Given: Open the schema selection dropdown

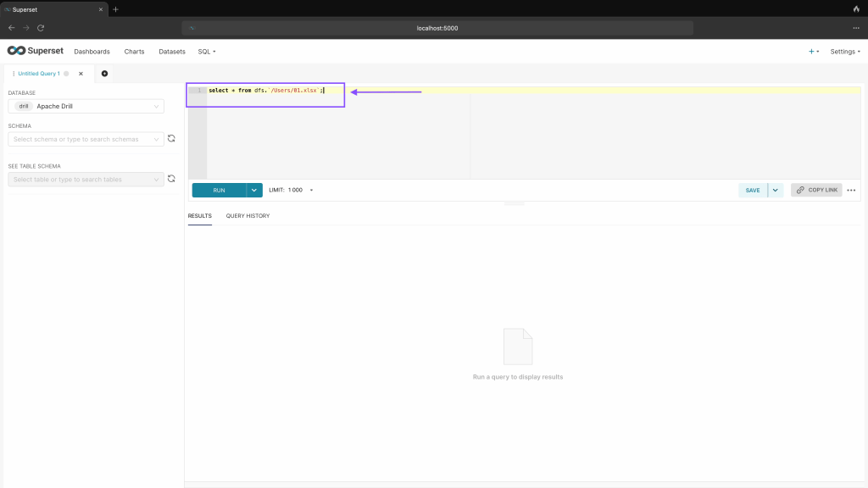Looking at the screenshot, I should tap(86, 139).
